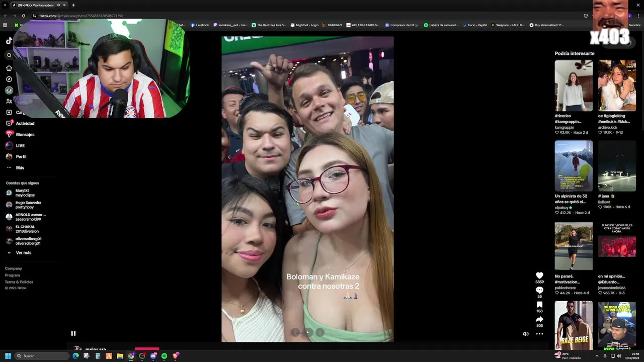This screenshot has height=362, width=644.
Task: Open the Weapons - RAGE M... bookmark
Action: click(508, 25)
